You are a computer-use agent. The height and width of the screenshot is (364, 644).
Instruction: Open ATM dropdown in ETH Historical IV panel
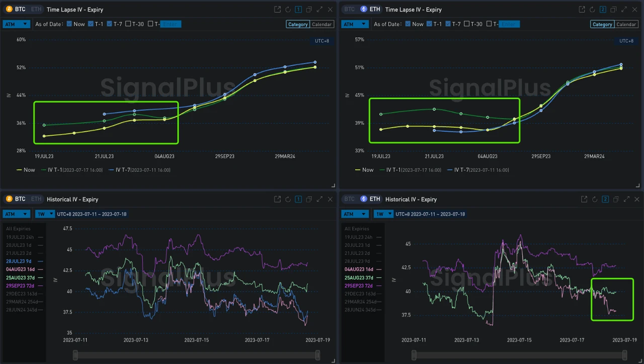point(355,214)
